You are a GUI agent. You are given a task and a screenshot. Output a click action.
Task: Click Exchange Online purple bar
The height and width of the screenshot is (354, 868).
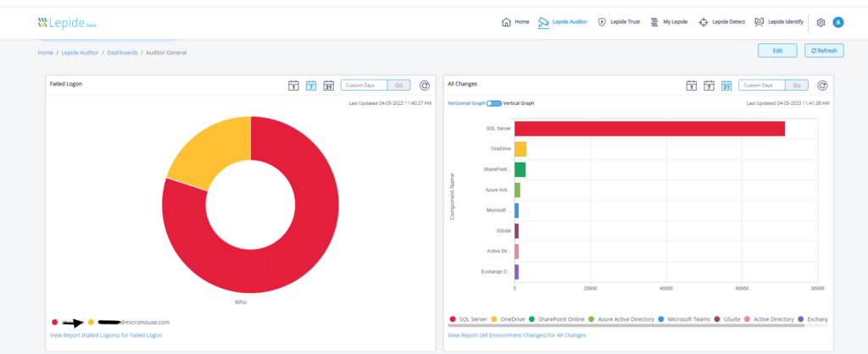(x=516, y=272)
